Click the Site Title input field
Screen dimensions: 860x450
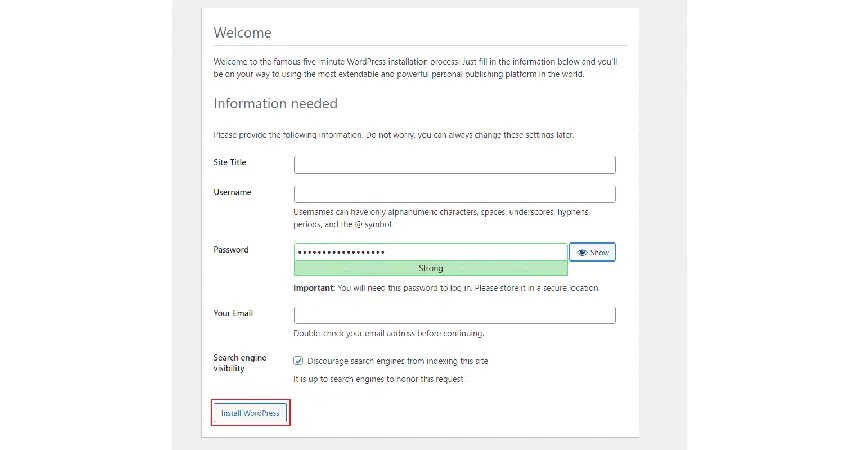pos(455,164)
